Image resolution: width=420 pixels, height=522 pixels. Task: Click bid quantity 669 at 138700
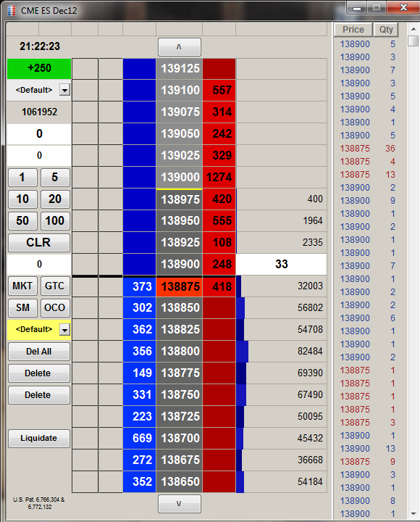[139, 438]
